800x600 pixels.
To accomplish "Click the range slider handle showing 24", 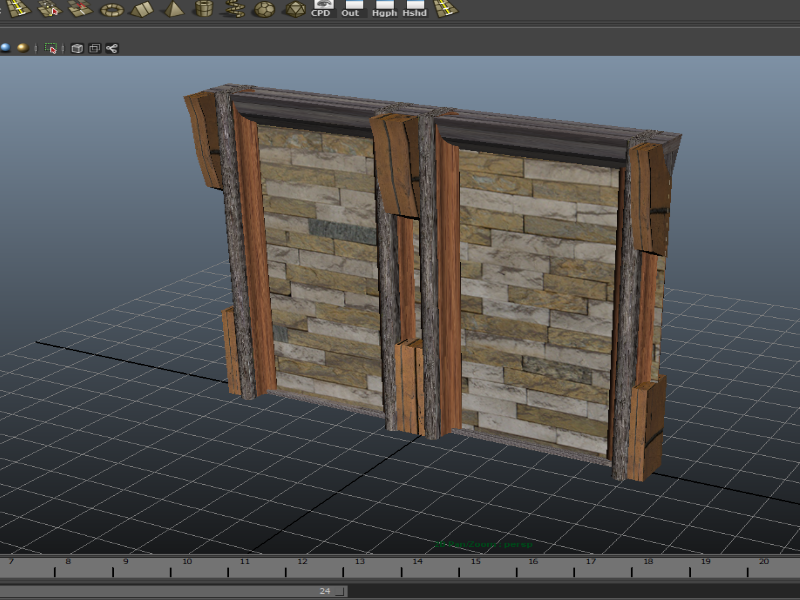I will [324, 591].
